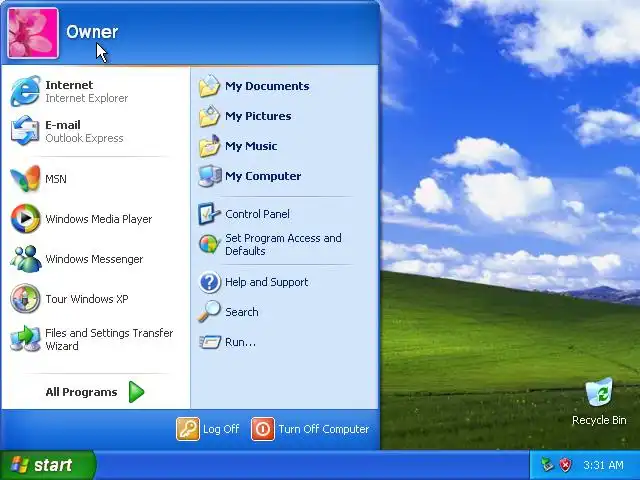Open the My Computer text link
640x480 pixels.
263,176
